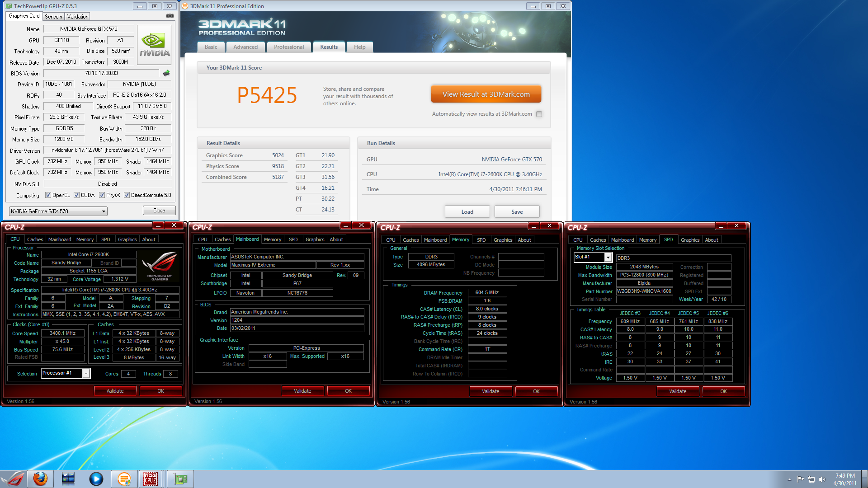Expand the Processor #1 selection dropdown
This screenshot has width=868, height=488.
click(x=86, y=373)
